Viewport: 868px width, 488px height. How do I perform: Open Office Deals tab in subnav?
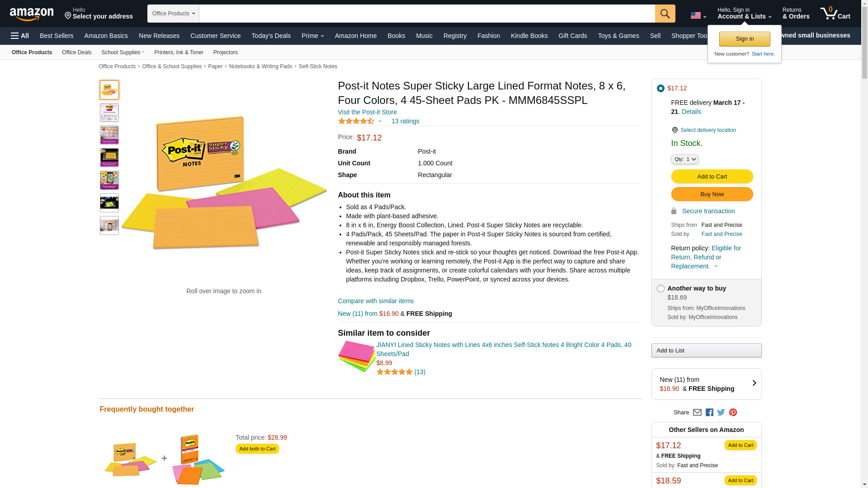pyautogui.click(x=76, y=52)
